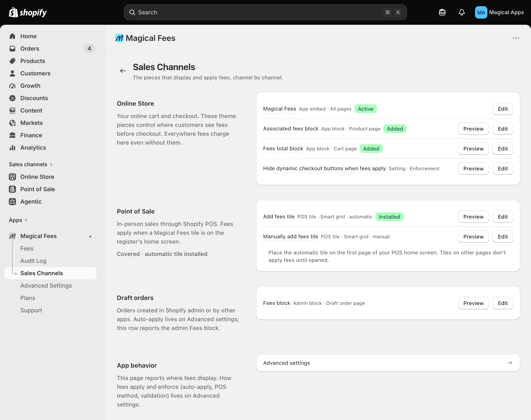The image size is (531, 420).
Task: Click the Finance bank icon
Action: pos(13,135)
